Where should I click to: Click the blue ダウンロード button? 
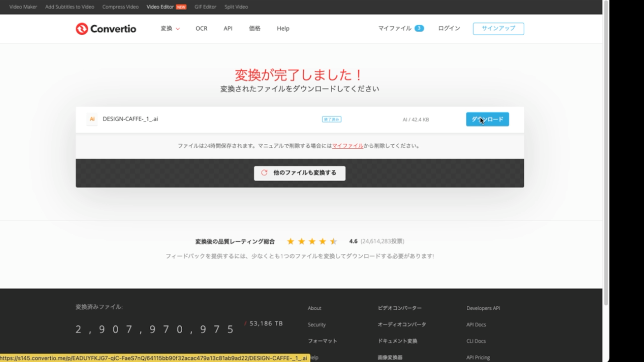(487, 119)
